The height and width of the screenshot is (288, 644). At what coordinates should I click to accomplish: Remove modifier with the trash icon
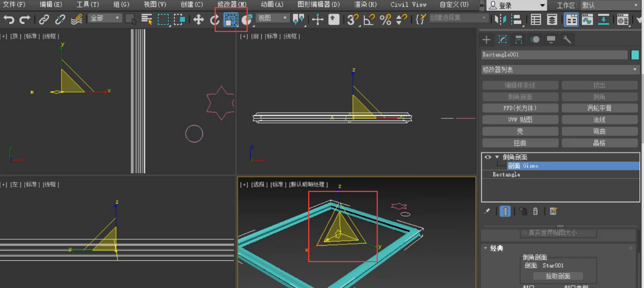click(x=535, y=211)
